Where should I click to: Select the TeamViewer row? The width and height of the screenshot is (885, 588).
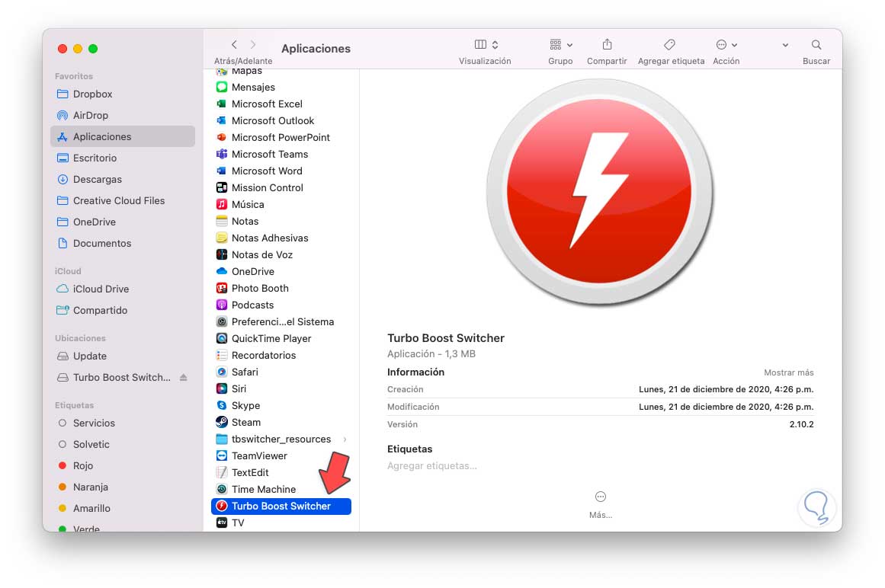point(281,456)
